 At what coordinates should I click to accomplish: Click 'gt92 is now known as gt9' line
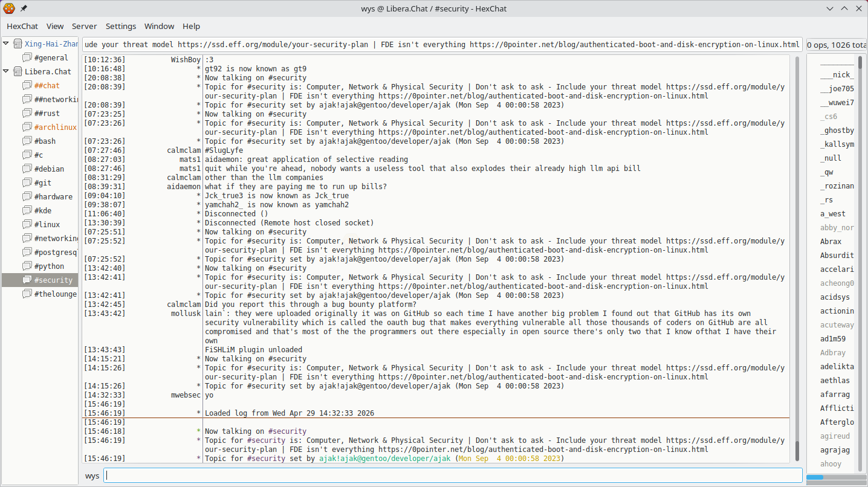click(x=256, y=69)
